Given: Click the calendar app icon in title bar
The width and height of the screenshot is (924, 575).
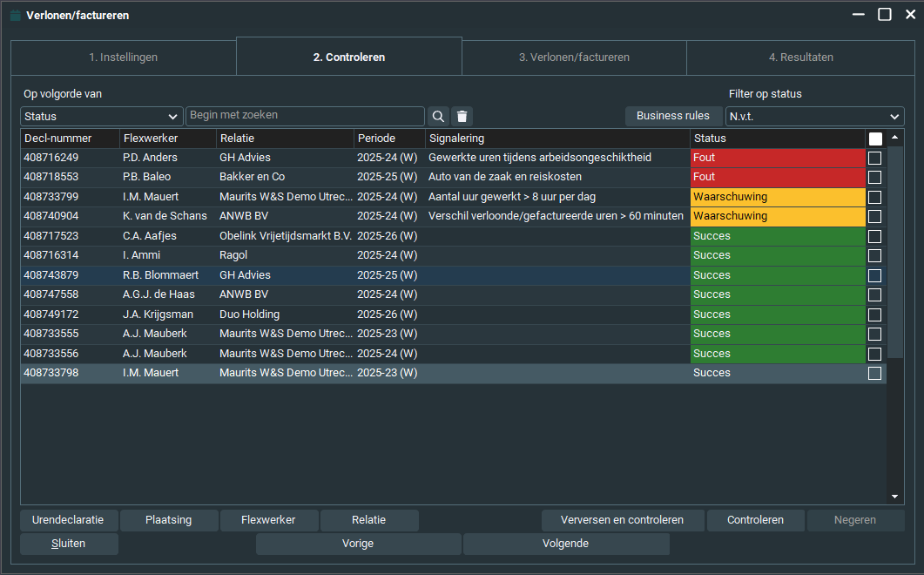Looking at the screenshot, I should tap(15, 15).
